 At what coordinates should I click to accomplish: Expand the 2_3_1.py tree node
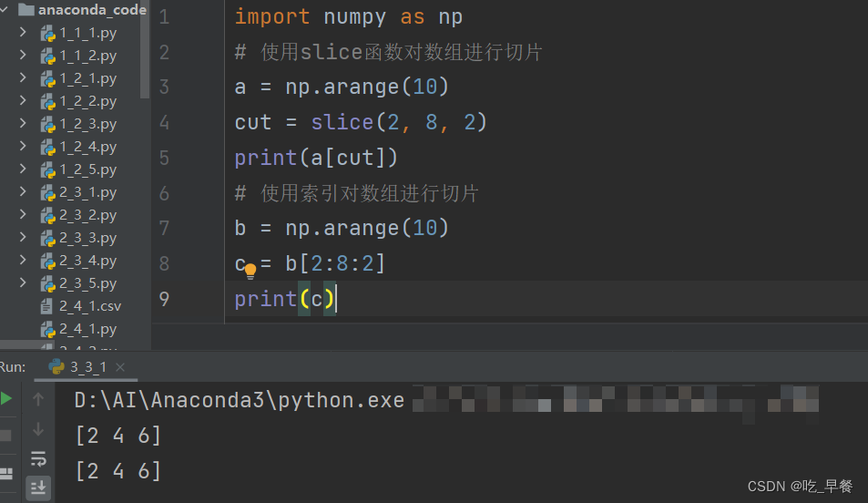tap(23, 192)
